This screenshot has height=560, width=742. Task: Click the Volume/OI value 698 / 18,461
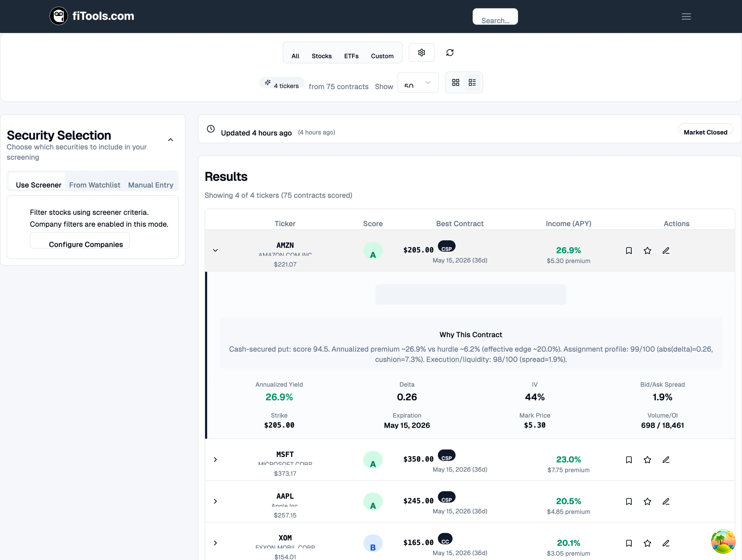click(662, 426)
